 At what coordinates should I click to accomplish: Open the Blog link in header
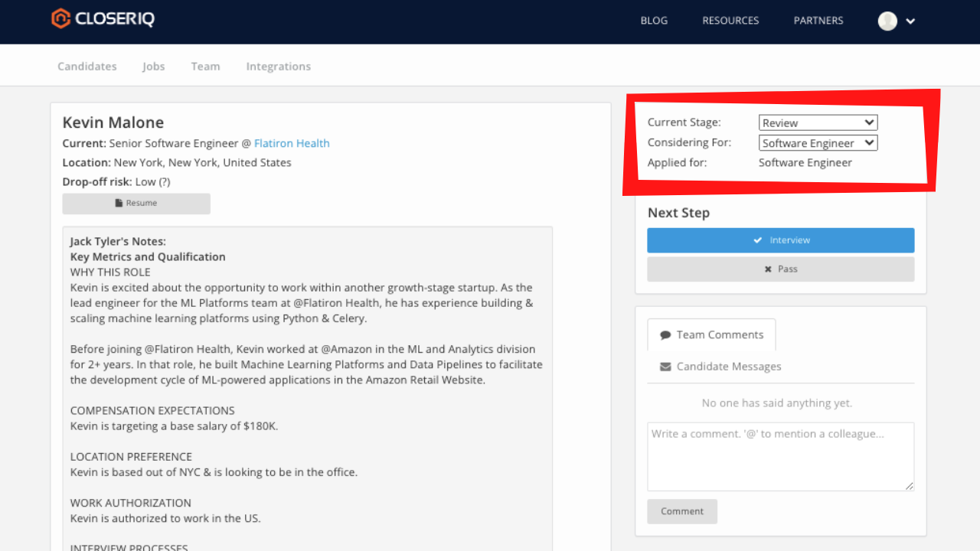(654, 21)
